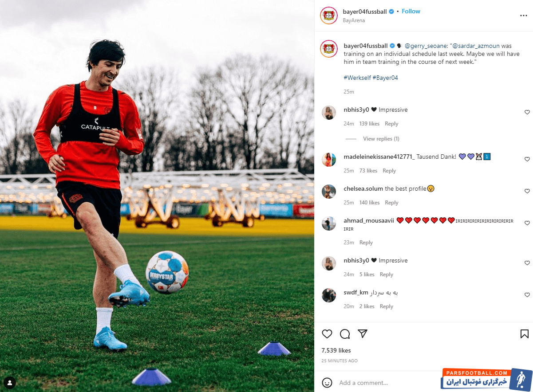This screenshot has height=392, width=533.
Task: Like ahmad_mousaavii's comment heart
Action: 527,223
